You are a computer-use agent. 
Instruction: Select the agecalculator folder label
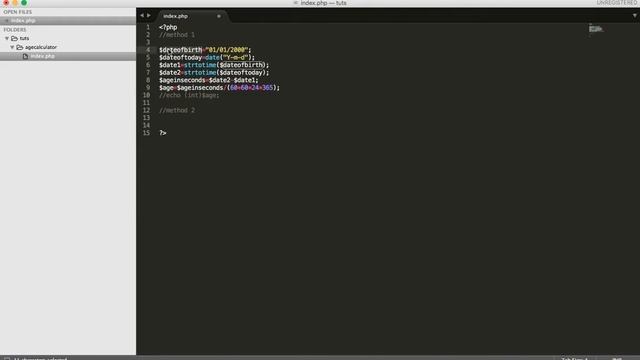(41, 47)
